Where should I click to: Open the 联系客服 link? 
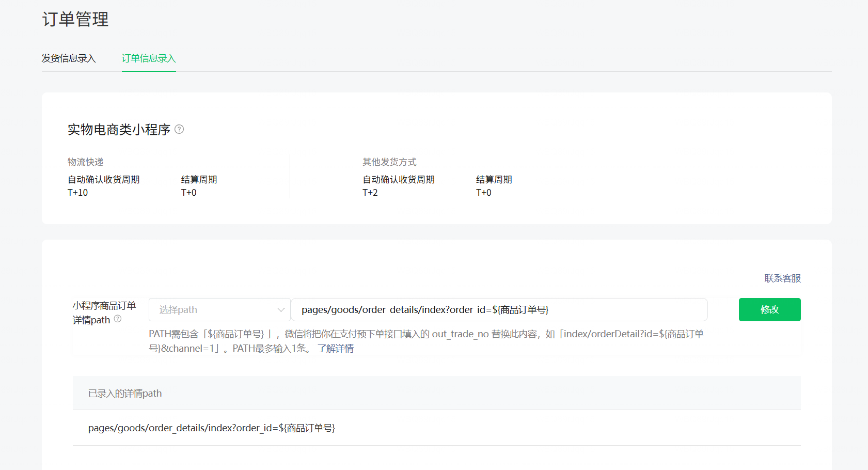click(782, 278)
